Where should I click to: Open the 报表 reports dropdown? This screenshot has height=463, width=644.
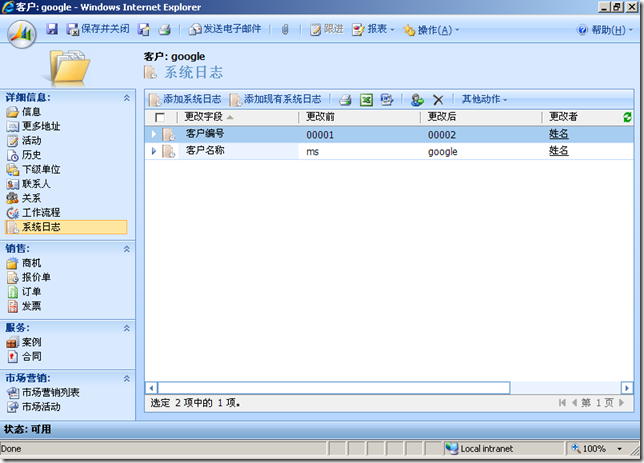coord(373,29)
